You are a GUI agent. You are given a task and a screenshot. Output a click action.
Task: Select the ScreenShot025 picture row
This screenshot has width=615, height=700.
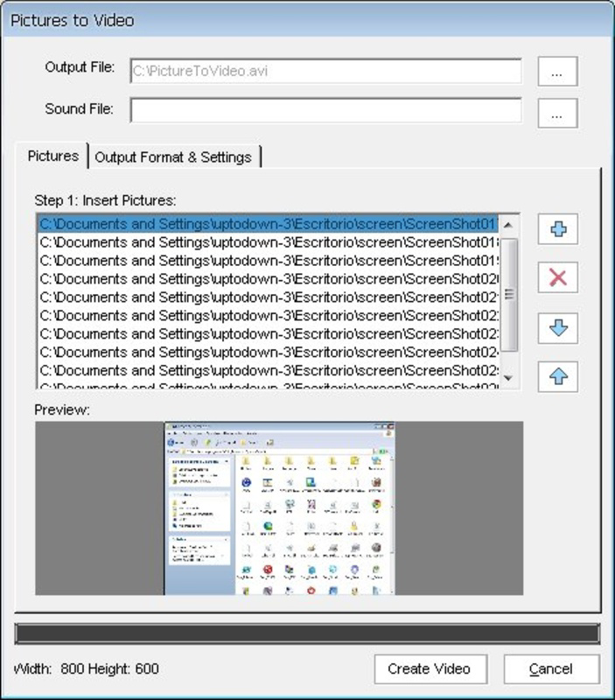tap(269, 370)
